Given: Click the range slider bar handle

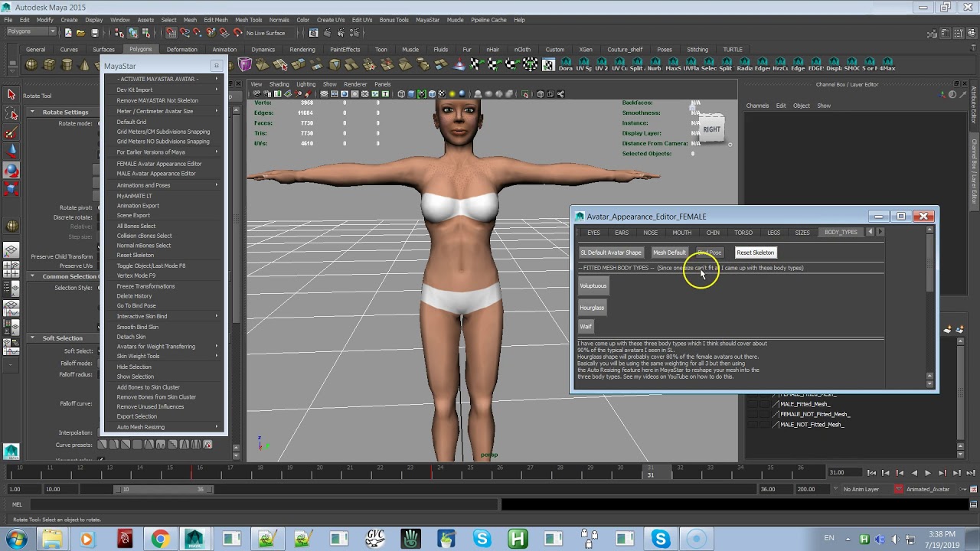Looking at the screenshot, I should pyautogui.click(x=165, y=489).
